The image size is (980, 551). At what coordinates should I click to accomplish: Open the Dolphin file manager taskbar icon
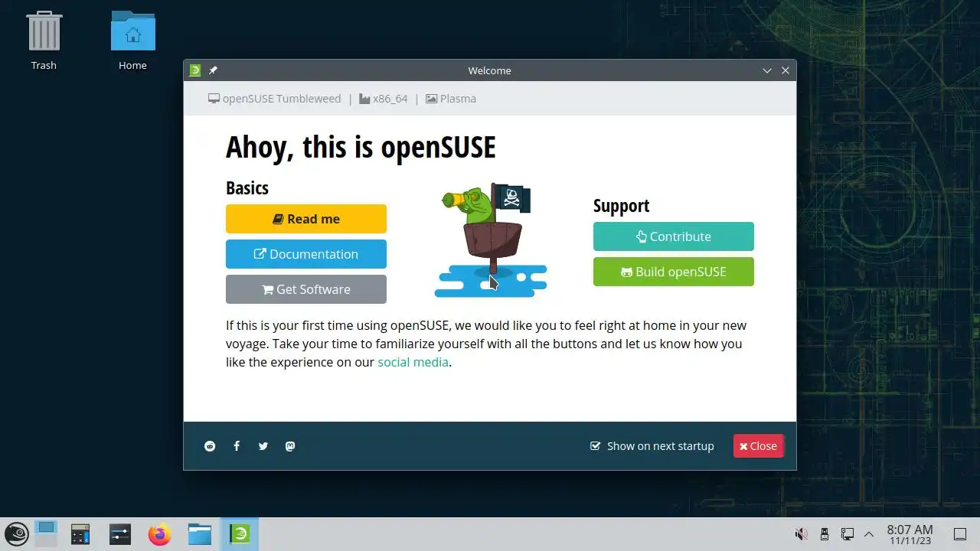pyautogui.click(x=200, y=534)
